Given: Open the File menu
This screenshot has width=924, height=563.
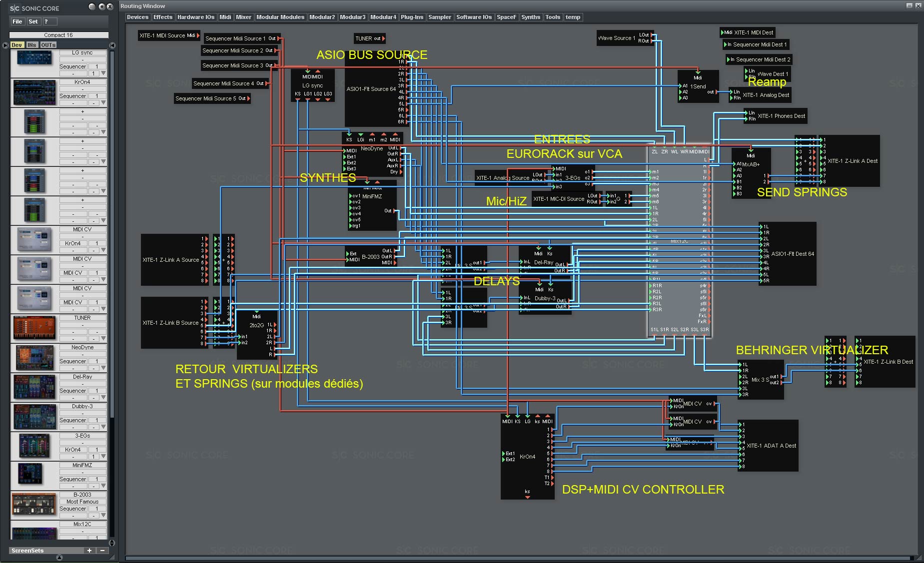Looking at the screenshot, I should pyautogui.click(x=17, y=21).
